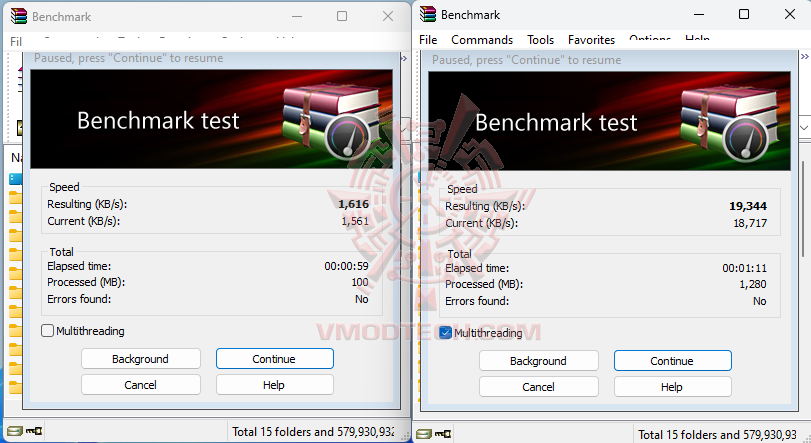Uncheck Multithreading in right Benchmark window
This screenshot has height=443, width=811.
tap(445, 333)
